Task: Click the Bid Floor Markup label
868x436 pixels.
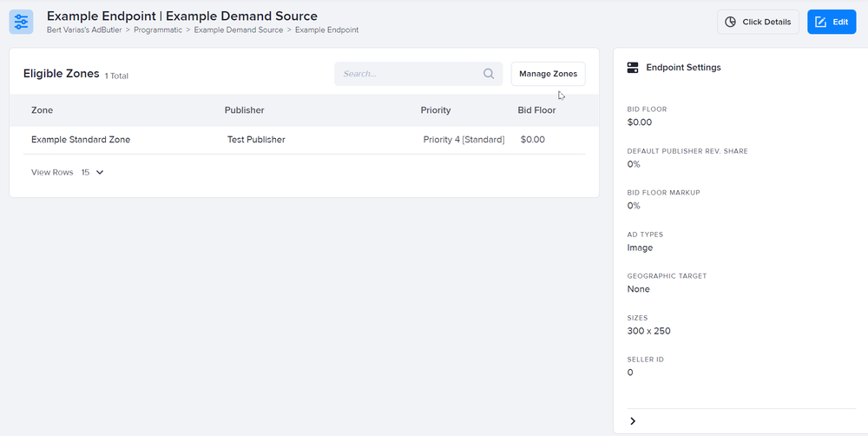Action: [x=664, y=193]
